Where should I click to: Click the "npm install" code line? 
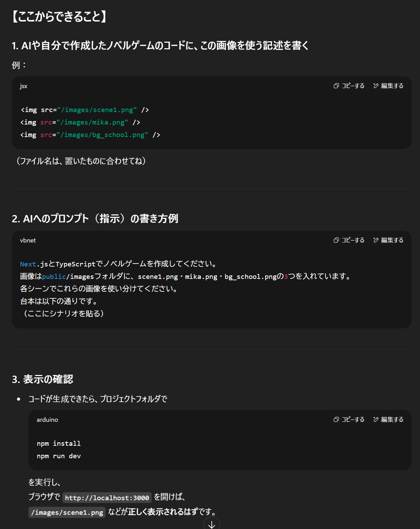[59, 443]
